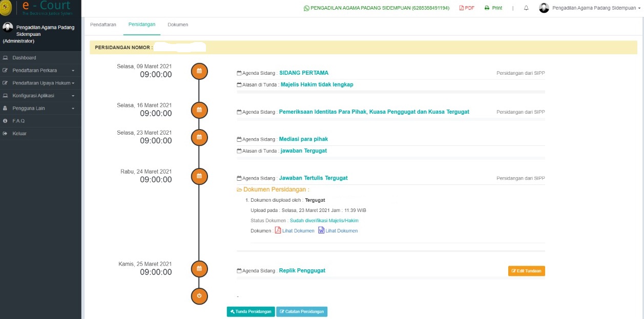Click the Edit Tundaan button
This screenshot has width=644, height=319.
tap(526, 271)
